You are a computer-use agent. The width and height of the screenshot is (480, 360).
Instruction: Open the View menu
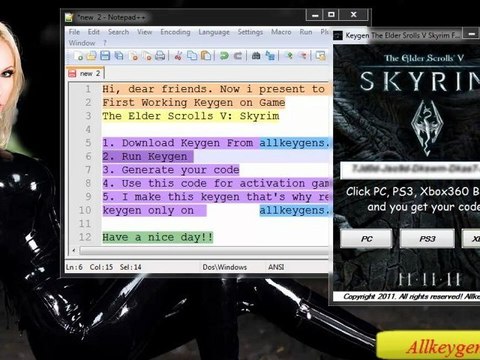[145, 32]
